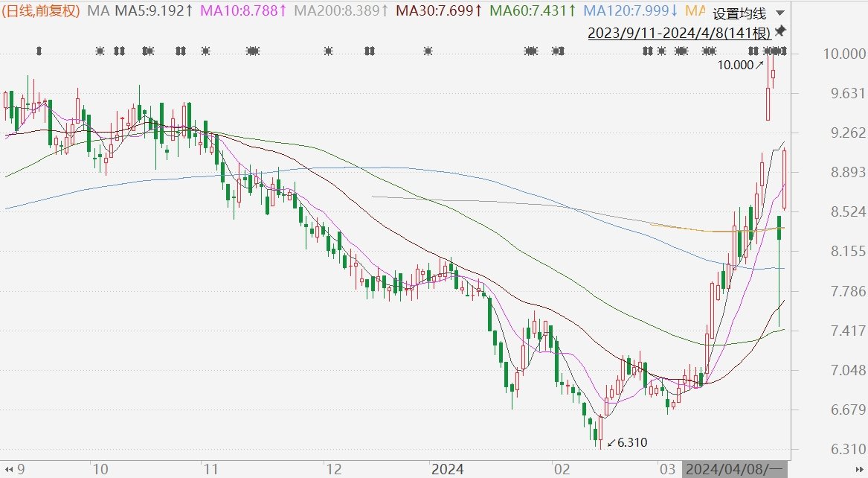Click the first event marker icon at the far left
868x478 pixels.
click(39, 51)
